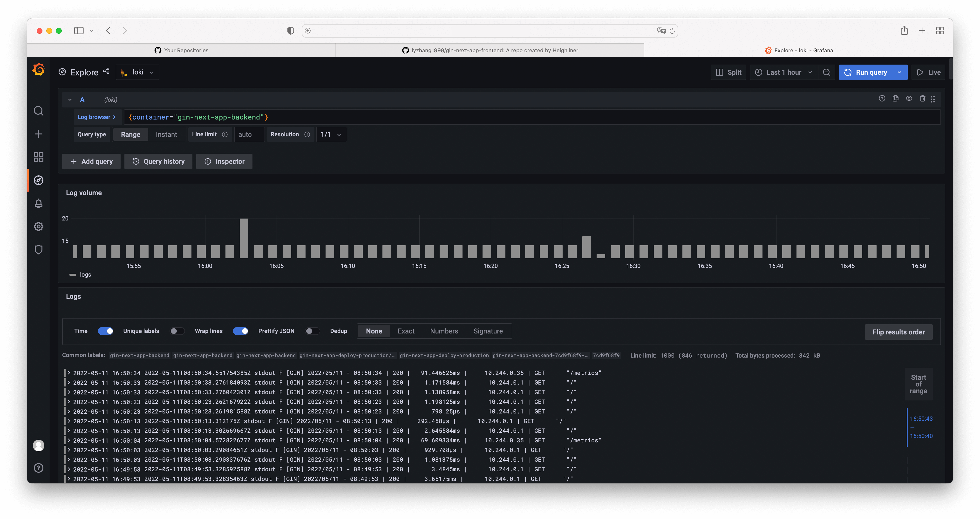Screen dimensions: 980x519
Task: Show the Safari tab overview icon
Action: coord(940,30)
